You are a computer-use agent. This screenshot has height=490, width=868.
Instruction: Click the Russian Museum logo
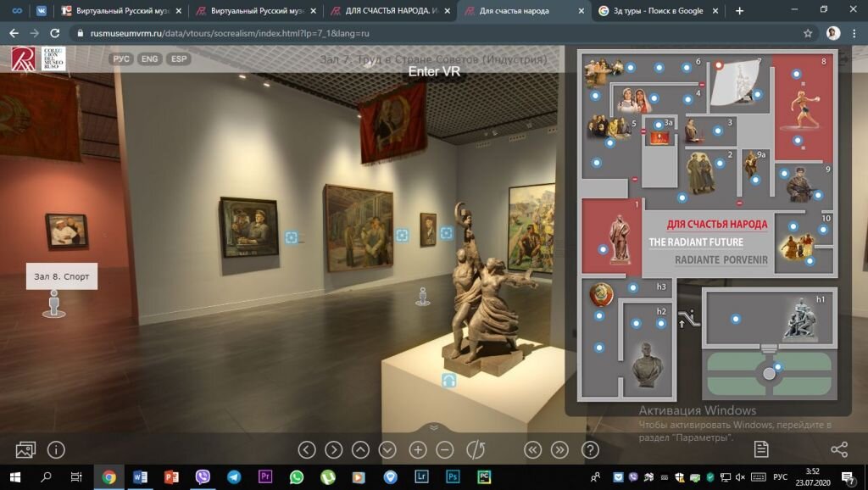pyautogui.click(x=23, y=58)
